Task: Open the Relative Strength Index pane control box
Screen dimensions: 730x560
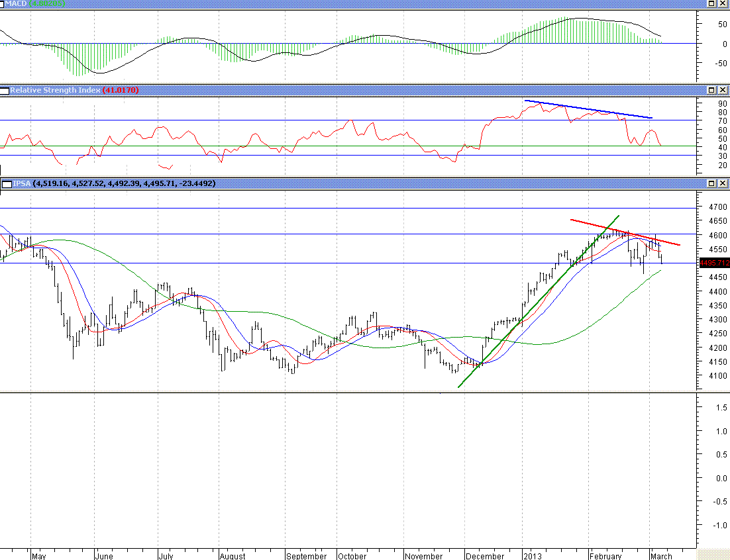Action: click(x=4, y=90)
